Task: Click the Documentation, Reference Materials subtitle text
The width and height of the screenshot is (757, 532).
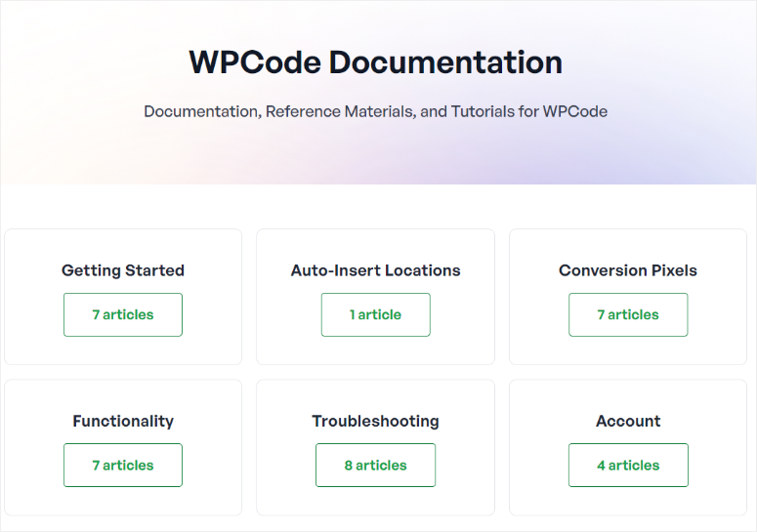Action: point(376,111)
